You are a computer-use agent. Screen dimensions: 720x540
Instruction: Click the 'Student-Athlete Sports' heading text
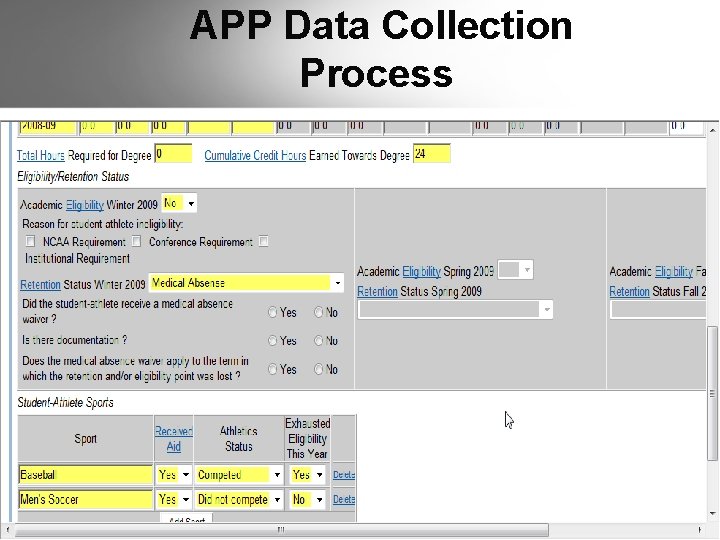(65, 403)
